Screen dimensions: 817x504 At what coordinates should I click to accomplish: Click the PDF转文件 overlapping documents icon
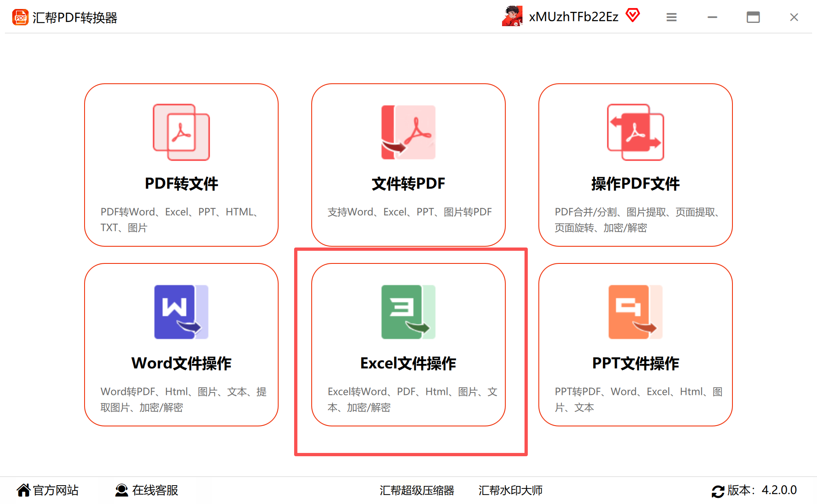(x=181, y=132)
